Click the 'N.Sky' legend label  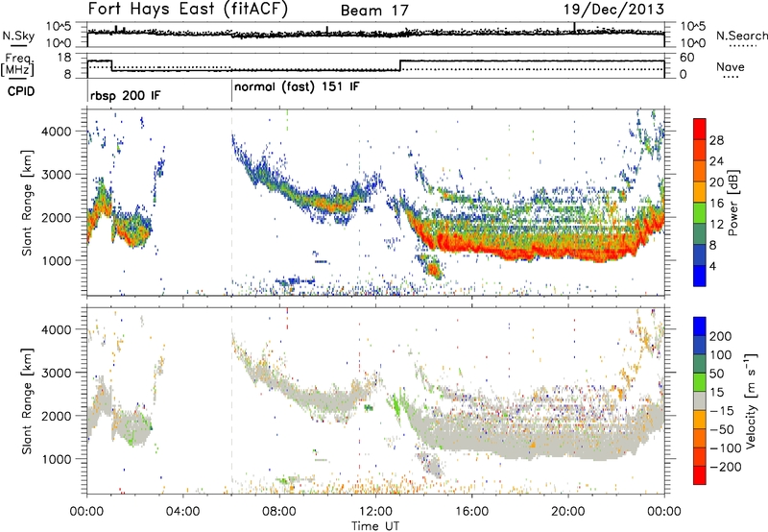18,36
